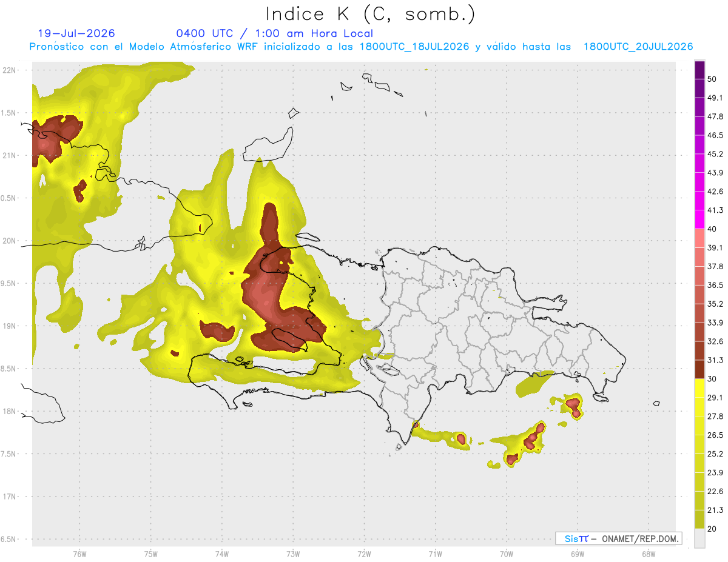Click the "71W" longitude label
This screenshot has width=728, height=562.
pos(435,554)
